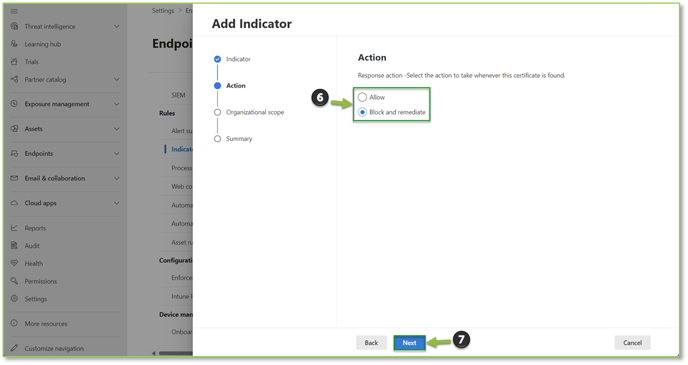Image resolution: width=688 pixels, height=365 pixels.
Task: Click the Assets icon
Action: (x=14, y=129)
